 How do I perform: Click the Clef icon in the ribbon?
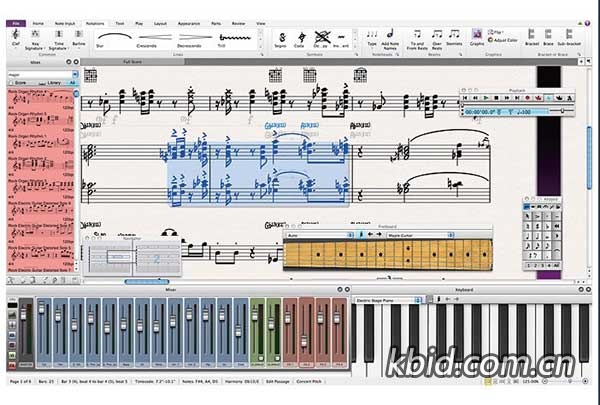(x=16, y=40)
